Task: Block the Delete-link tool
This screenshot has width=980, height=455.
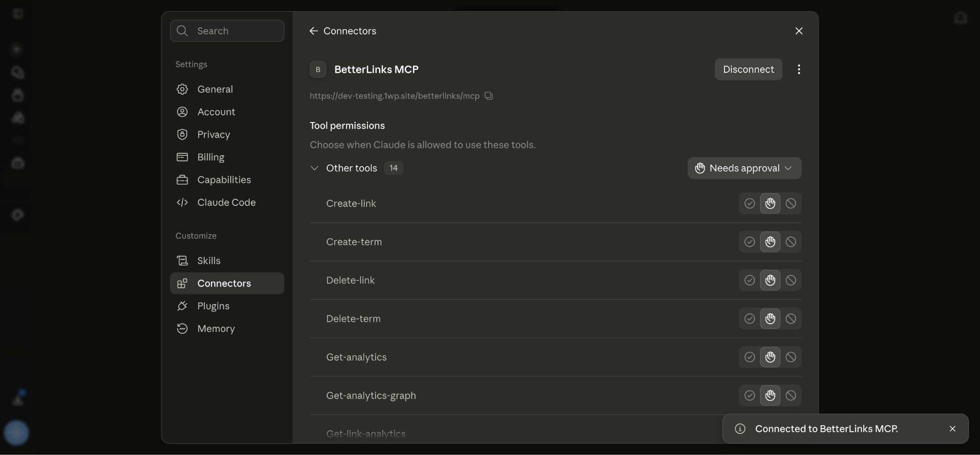Action: click(791, 280)
